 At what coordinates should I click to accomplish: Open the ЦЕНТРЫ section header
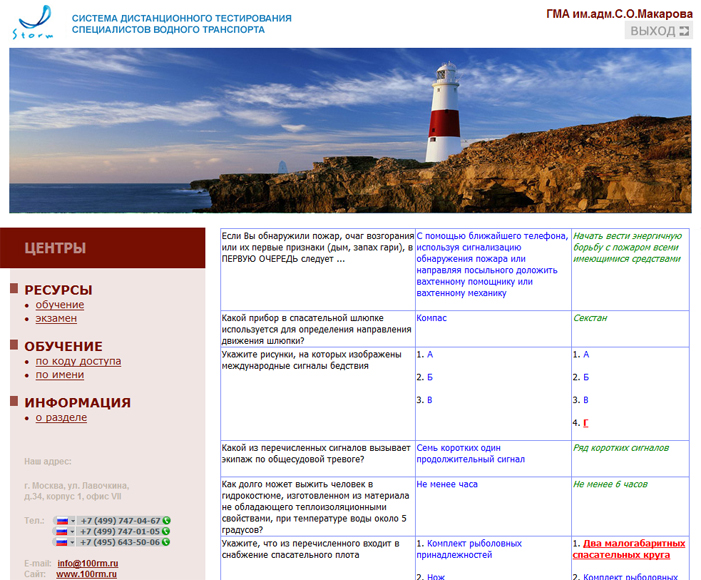[x=102, y=248]
